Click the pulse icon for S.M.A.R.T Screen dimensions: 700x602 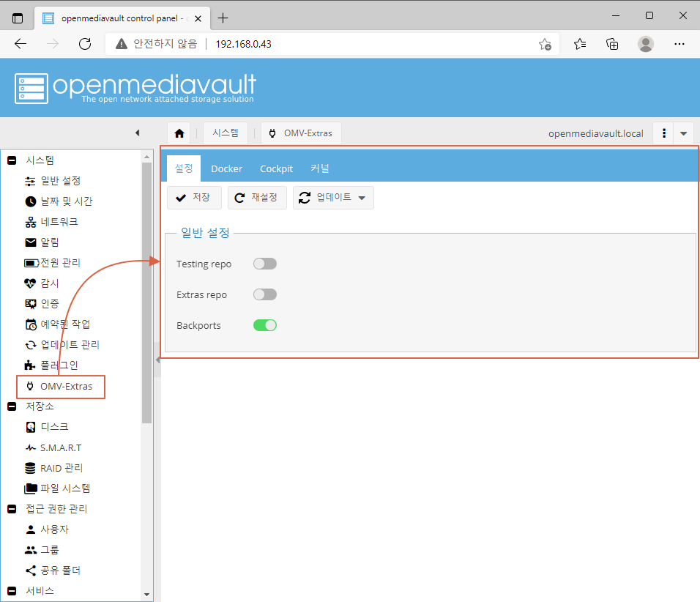coord(30,447)
